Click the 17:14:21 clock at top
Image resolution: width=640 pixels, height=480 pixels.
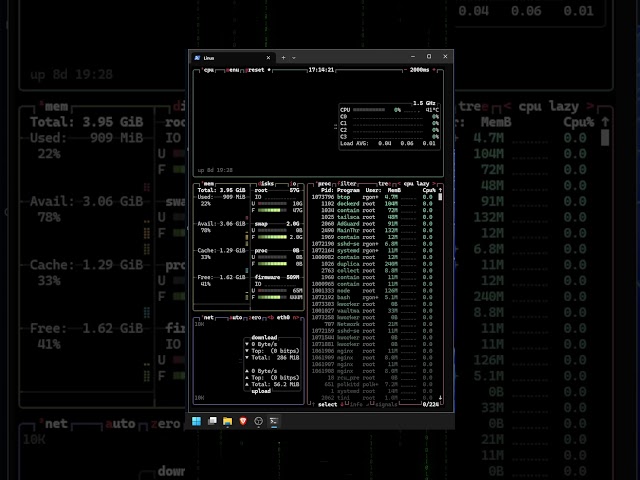pyautogui.click(x=321, y=70)
